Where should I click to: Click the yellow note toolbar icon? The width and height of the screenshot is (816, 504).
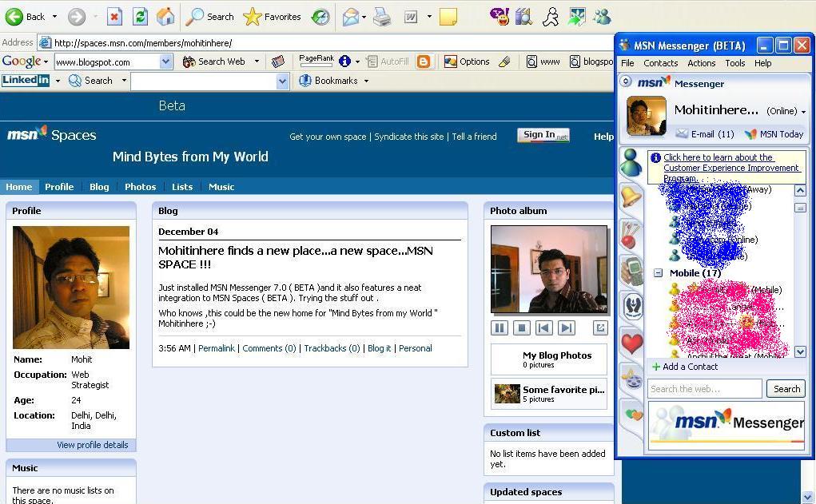448,17
